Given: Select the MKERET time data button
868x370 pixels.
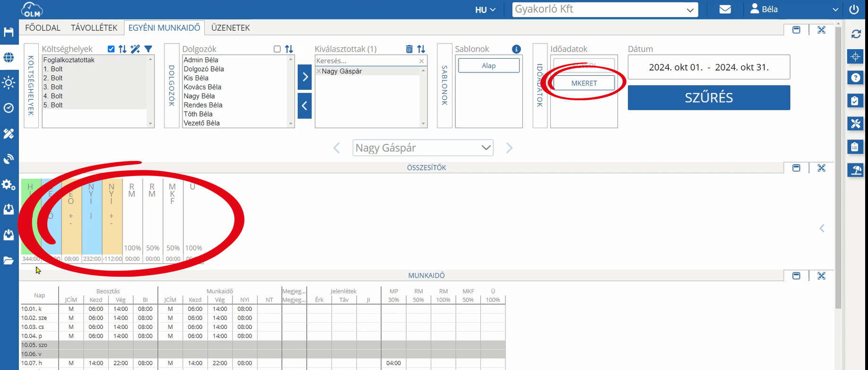Looking at the screenshot, I should point(584,83).
